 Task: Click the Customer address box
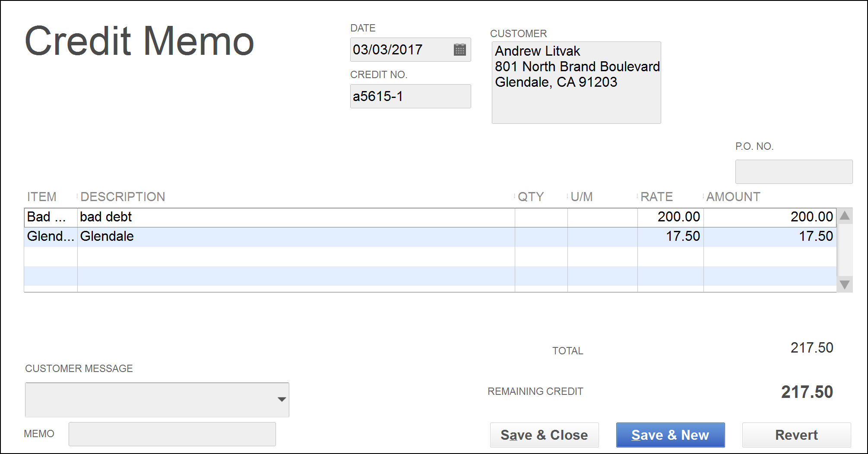(576, 82)
